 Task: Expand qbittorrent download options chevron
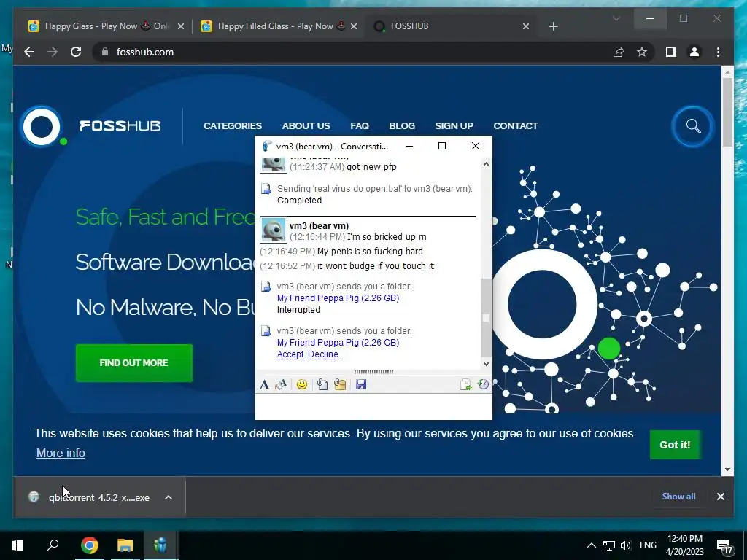(169, 497)
